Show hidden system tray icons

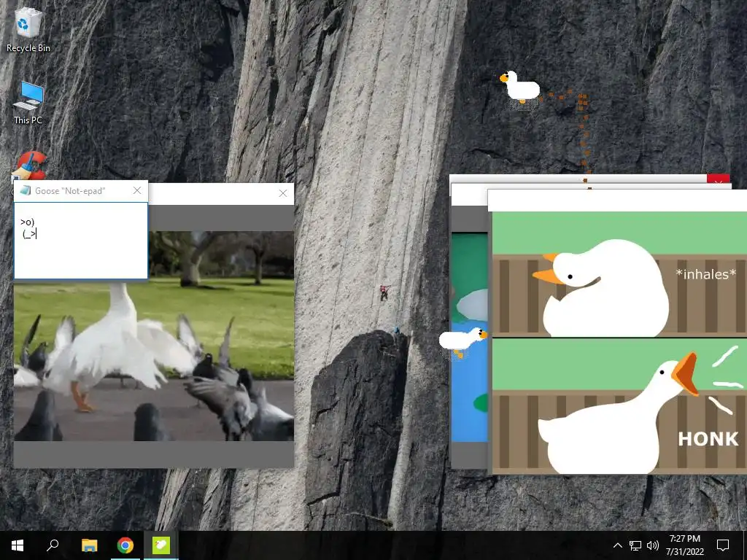click(x=617, y=545)
